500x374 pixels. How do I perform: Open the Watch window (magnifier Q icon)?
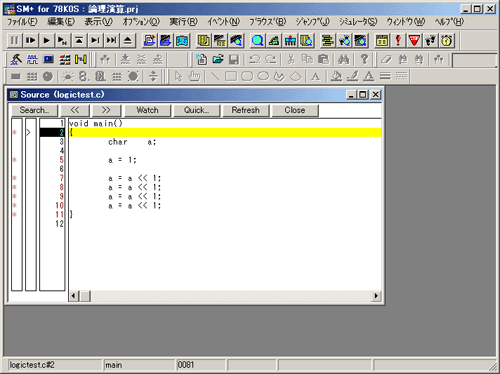coord(258,40)
